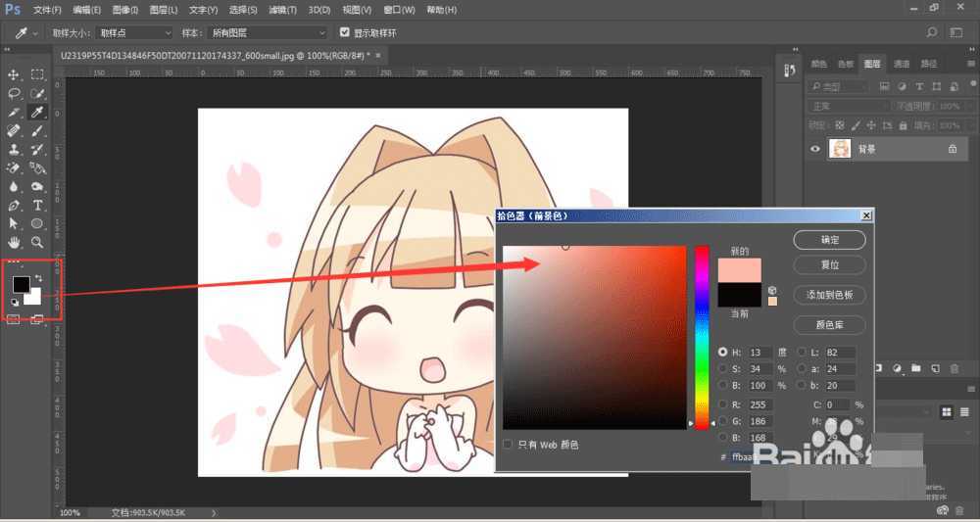Select the S saturation radio button

click(723, 369)
